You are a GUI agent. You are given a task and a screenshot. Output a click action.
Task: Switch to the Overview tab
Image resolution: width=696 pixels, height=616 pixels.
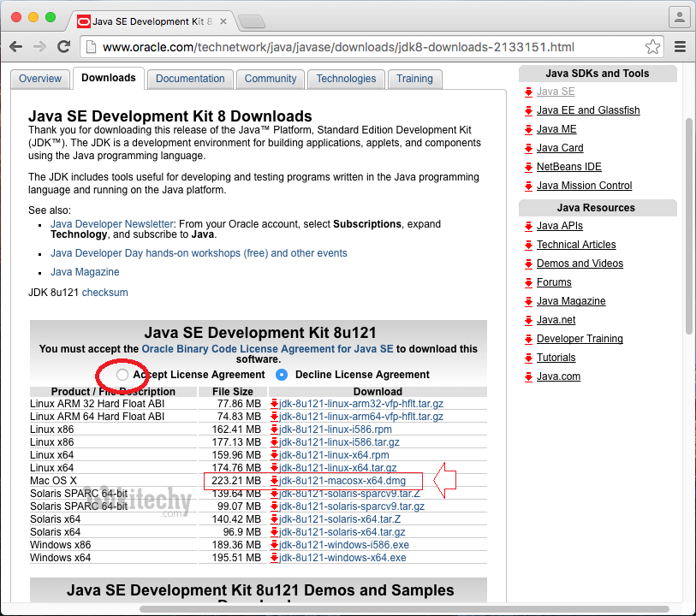40,79
